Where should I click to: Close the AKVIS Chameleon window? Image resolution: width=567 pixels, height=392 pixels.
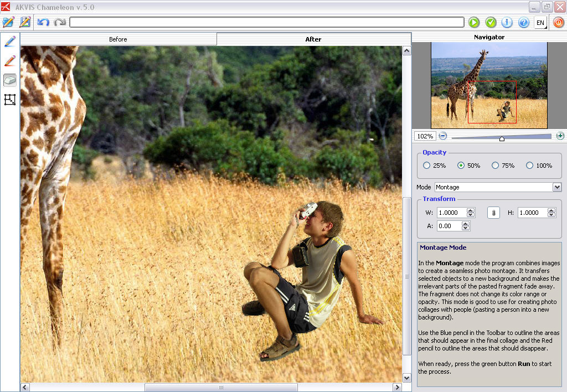(560, 7)
